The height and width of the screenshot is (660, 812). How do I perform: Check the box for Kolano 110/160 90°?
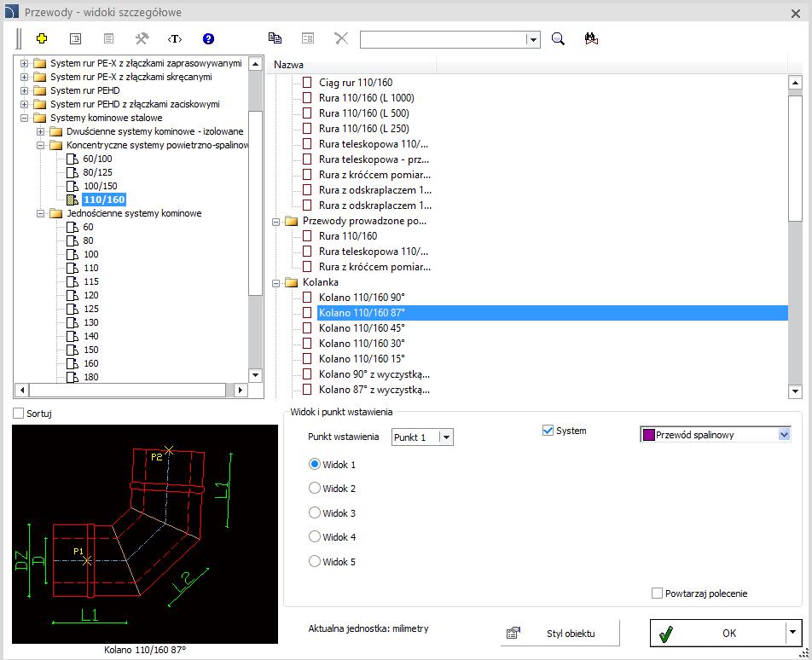[307, 297]
